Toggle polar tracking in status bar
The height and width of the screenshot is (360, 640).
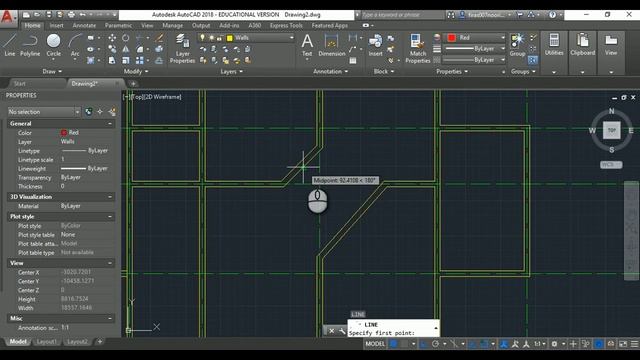(435, 344)
